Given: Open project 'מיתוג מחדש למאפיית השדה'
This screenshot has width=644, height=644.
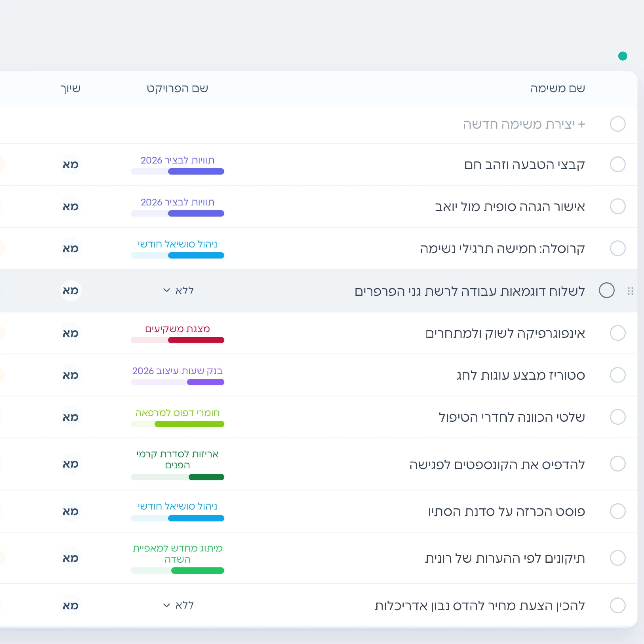Looking at the screenshot, I should click(177, 554).
